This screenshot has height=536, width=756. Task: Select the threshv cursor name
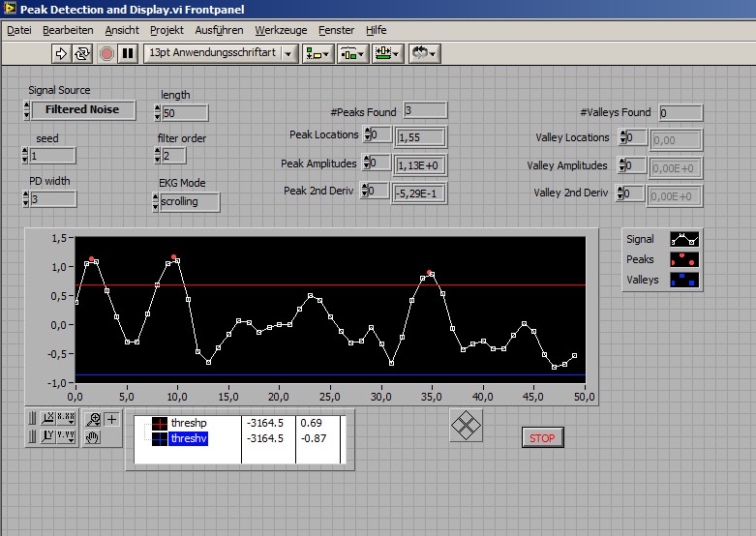[189, 438]
